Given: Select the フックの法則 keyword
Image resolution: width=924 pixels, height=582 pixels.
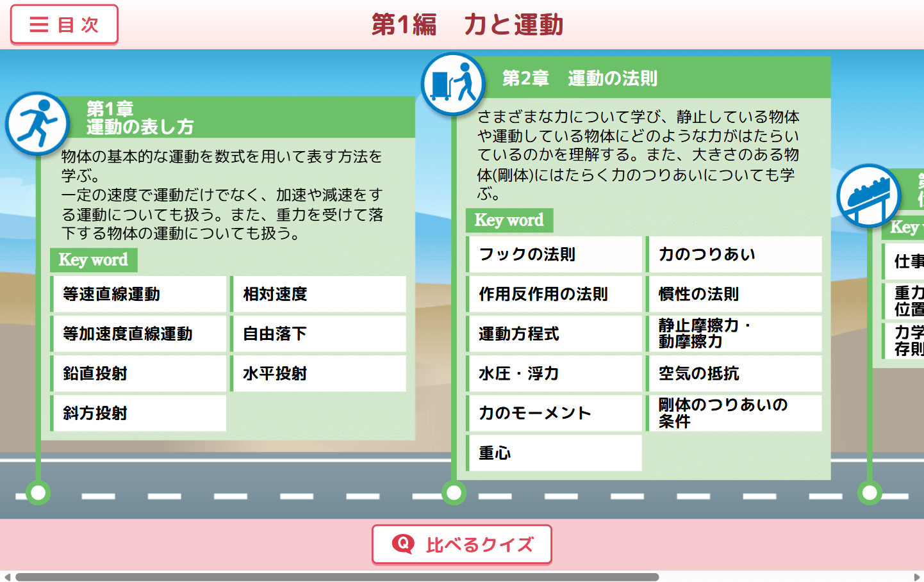Looking at the screenshot, I should tap(554, 254).
